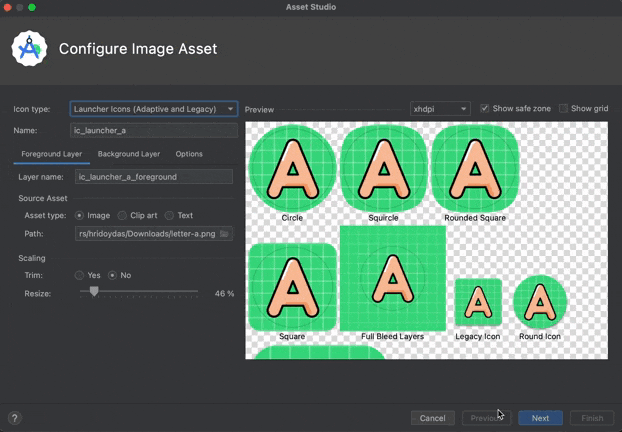622x432 pixels.
Task: Click the Squircle icon preview
Action: pos(384,168)
